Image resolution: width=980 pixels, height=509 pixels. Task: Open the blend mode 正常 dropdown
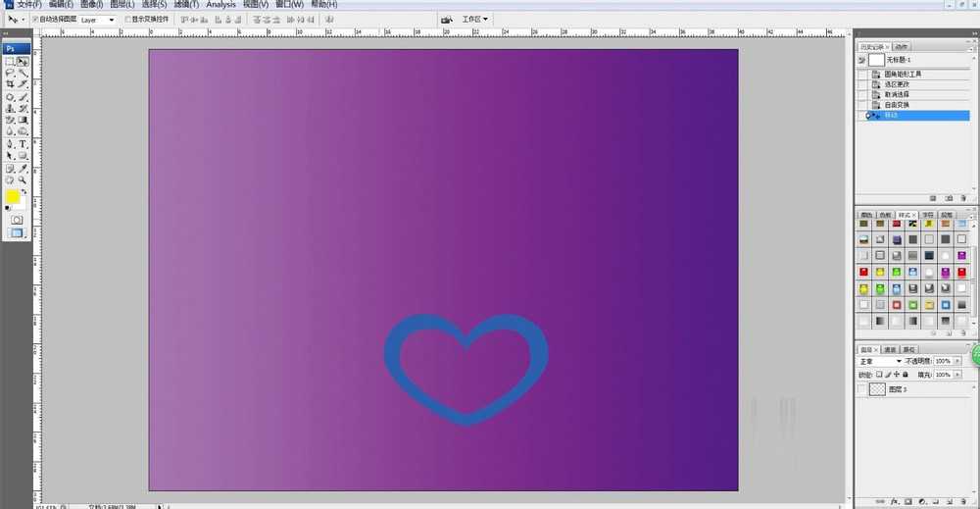[x=880, y=362]
